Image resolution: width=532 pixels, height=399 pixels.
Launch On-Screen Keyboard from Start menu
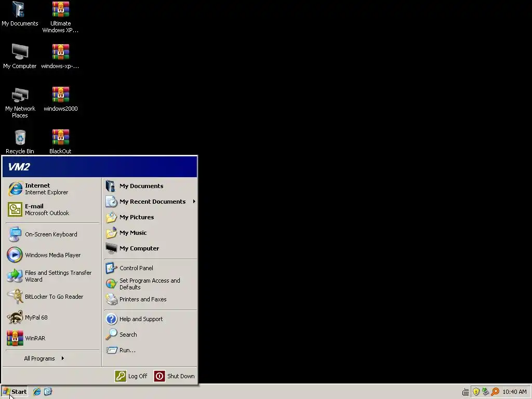(52, 234)
